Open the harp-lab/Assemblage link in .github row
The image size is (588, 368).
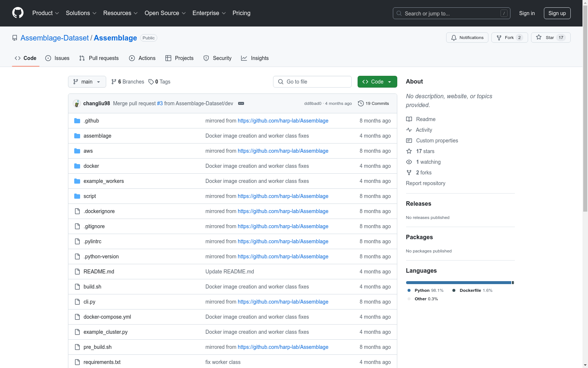[283, 121]
